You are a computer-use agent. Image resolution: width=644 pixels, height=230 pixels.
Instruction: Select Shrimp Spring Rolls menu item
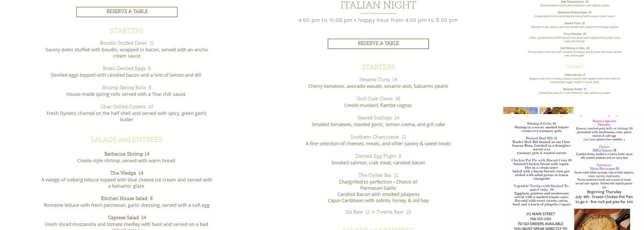[127, 88]
